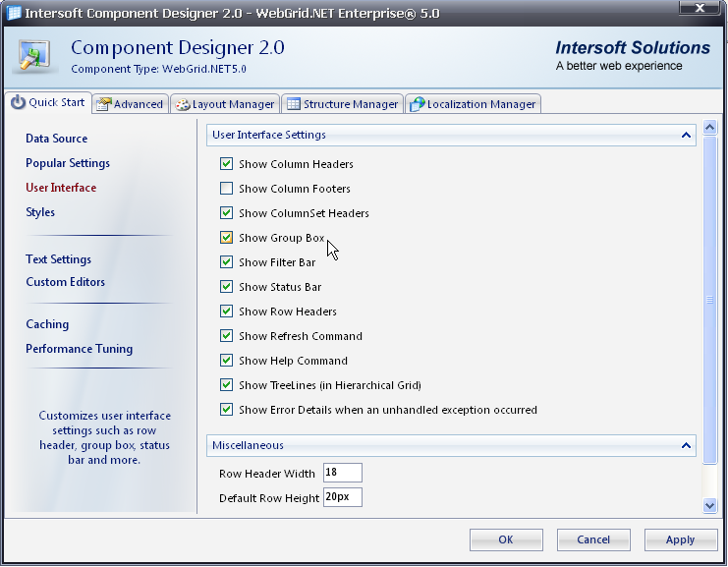Toggle the Show Group Box checkbox

(226, 237)
